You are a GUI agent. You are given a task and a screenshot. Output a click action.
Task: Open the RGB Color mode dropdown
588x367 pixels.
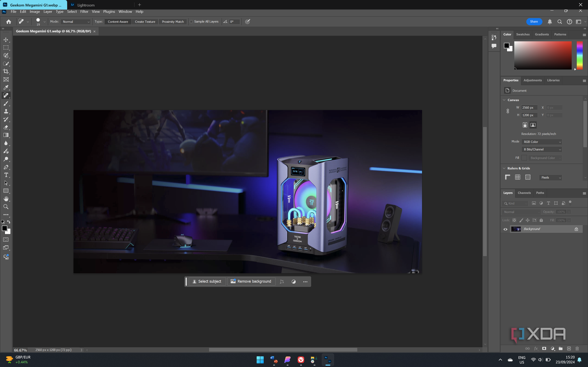point(542,142)
